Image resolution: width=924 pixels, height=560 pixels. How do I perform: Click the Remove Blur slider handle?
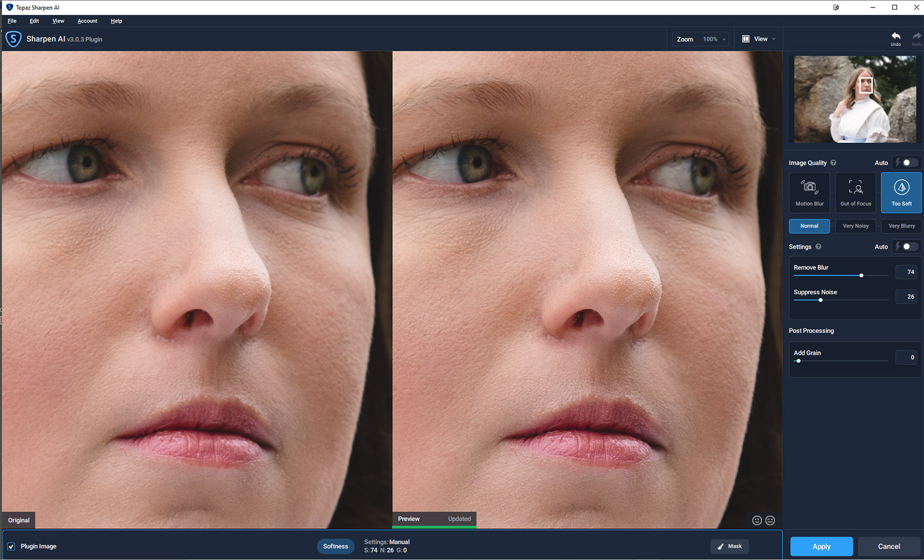pyautogui.click(x=861, y=275)
